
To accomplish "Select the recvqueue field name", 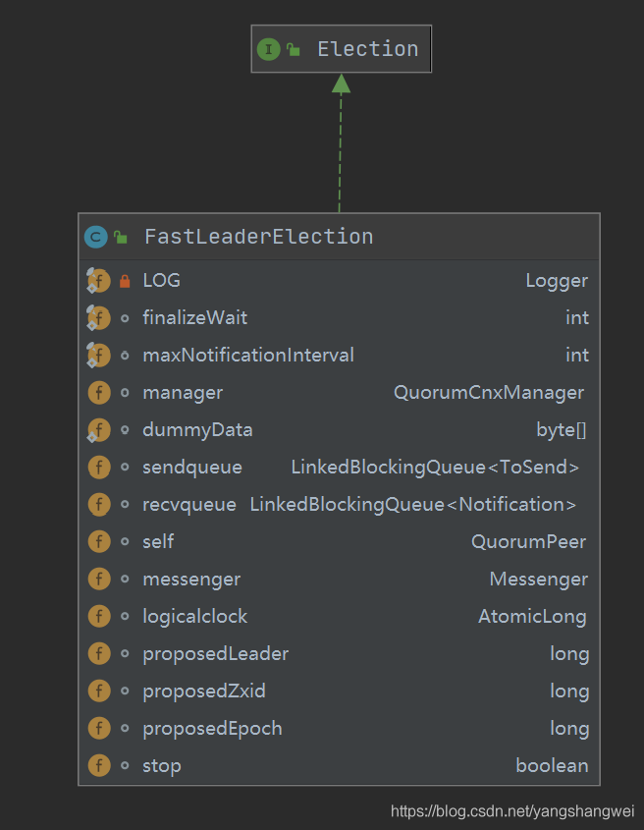I will 188,505.
